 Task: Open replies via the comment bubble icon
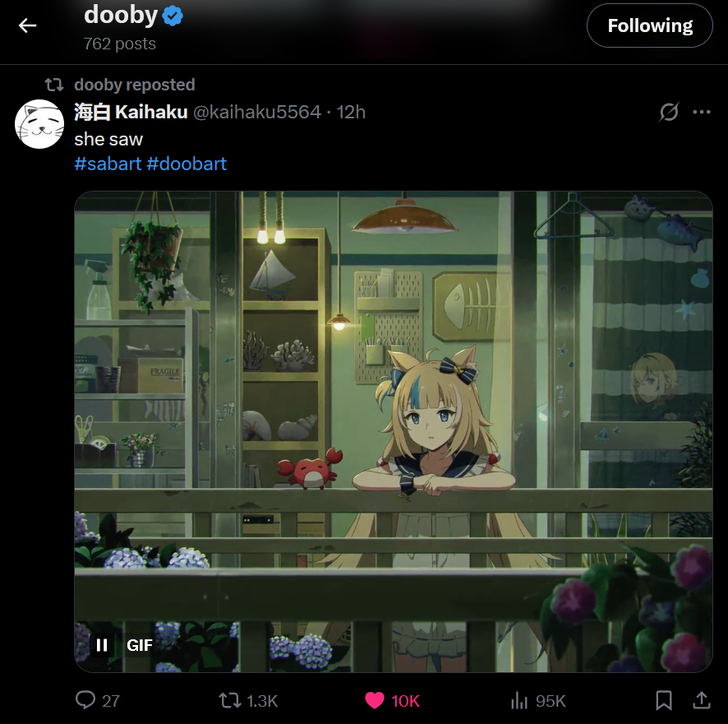click(x=85, y=700)
